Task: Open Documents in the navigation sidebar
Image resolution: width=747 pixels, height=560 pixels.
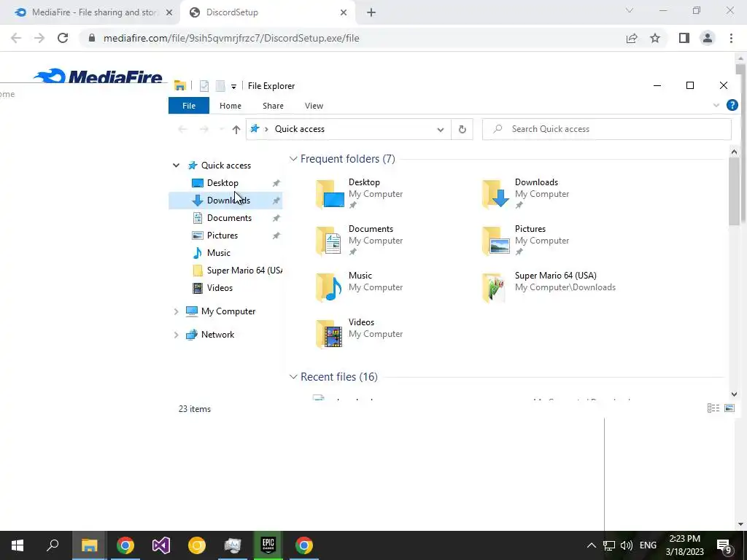Action: click(229, 218)
